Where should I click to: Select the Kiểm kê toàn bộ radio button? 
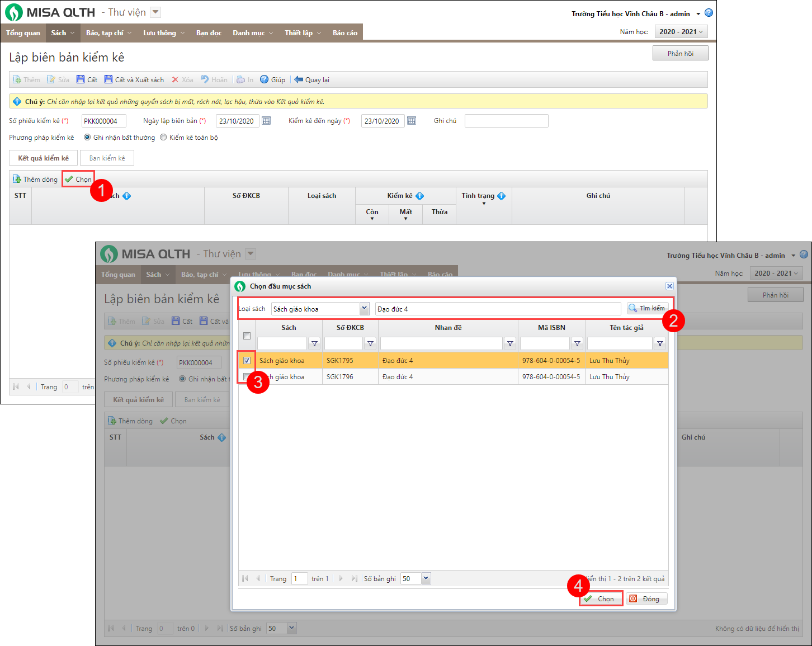point(163,137)
